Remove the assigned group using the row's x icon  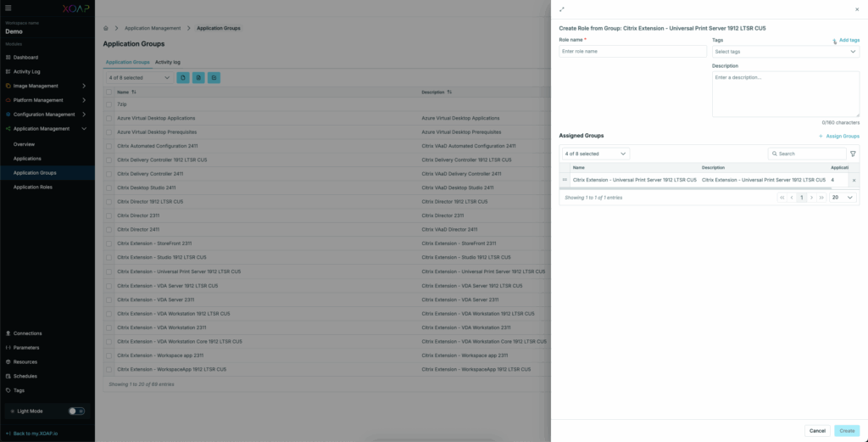point(854,180)
